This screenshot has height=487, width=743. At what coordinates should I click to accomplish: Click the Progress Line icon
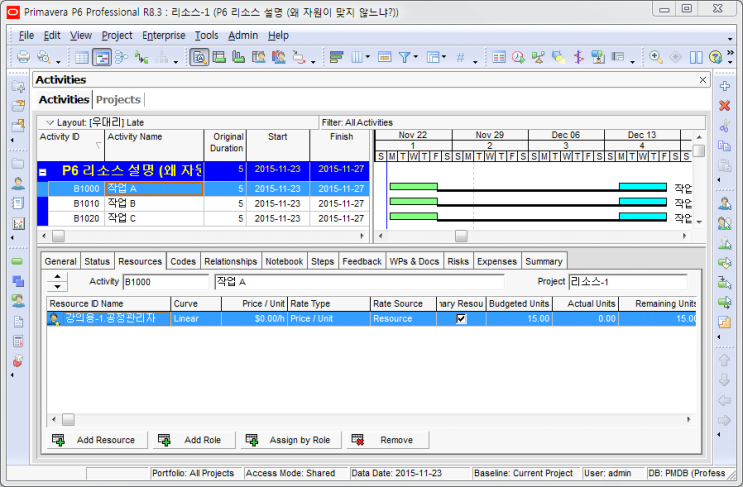(x=578, y=58)
